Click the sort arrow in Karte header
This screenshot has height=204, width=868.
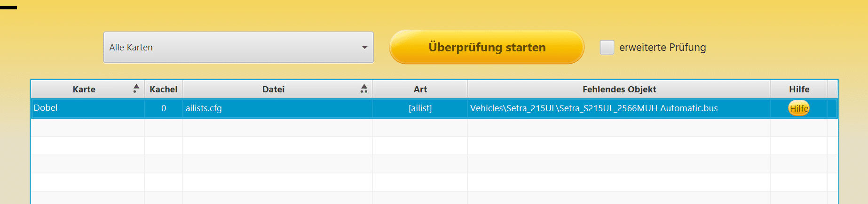136,89
